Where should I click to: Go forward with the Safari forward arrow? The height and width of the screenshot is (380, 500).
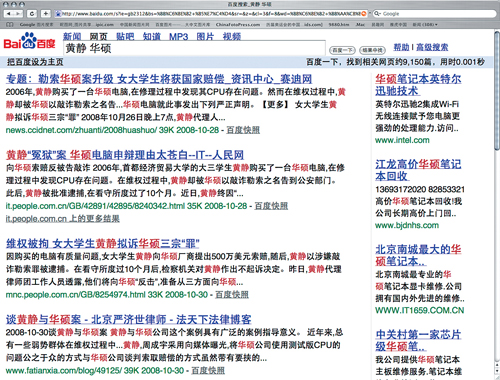(x=18, y=14)
